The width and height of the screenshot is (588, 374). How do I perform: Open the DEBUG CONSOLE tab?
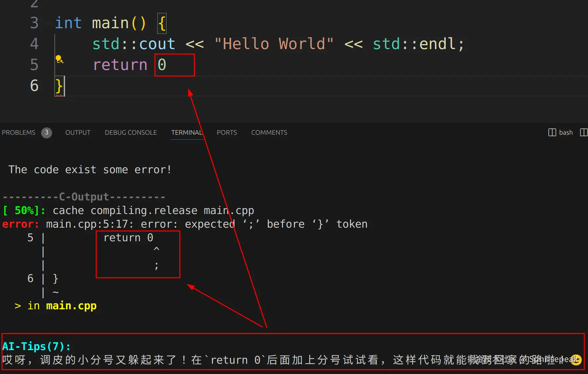click(131, 132)
